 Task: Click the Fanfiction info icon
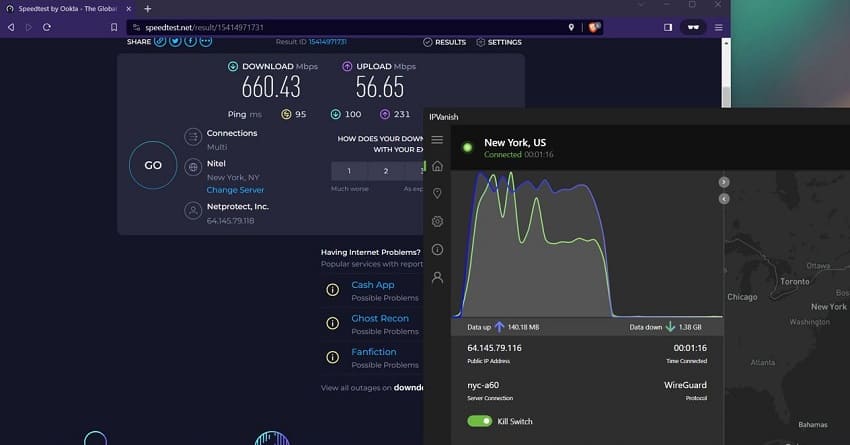pyautogui.click(x=333, y=357)
